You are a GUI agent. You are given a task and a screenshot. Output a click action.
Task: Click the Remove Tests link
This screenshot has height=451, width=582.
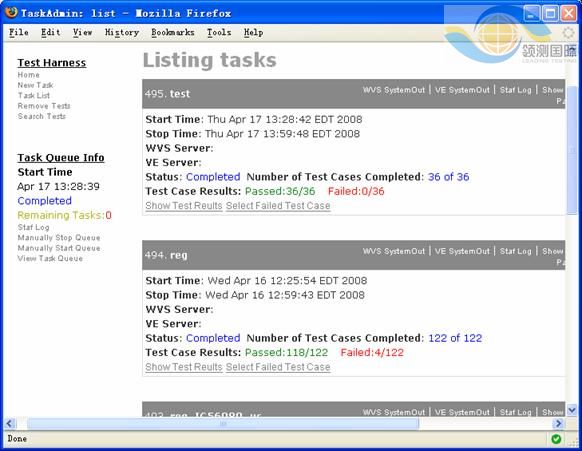coord(44,106)
